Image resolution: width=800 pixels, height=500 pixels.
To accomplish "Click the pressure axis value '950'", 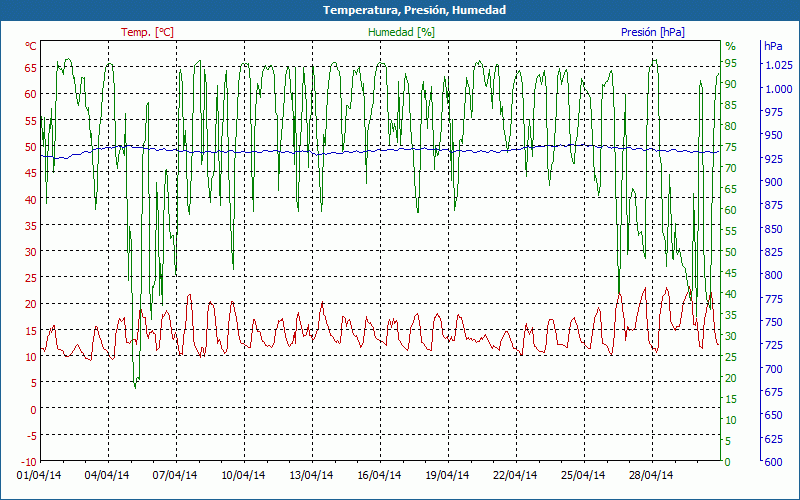I will pos(774,135).
